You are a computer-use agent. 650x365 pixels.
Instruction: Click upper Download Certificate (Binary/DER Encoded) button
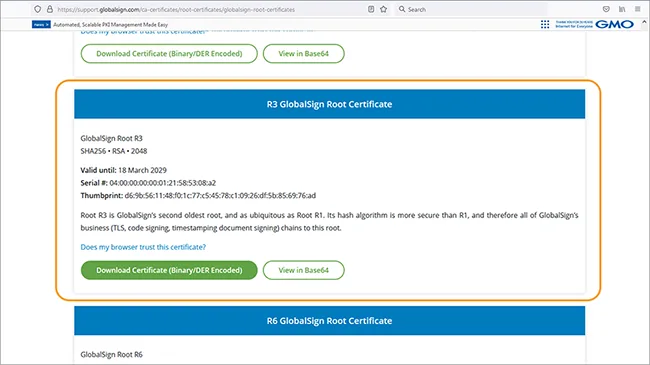pos(169,54)
